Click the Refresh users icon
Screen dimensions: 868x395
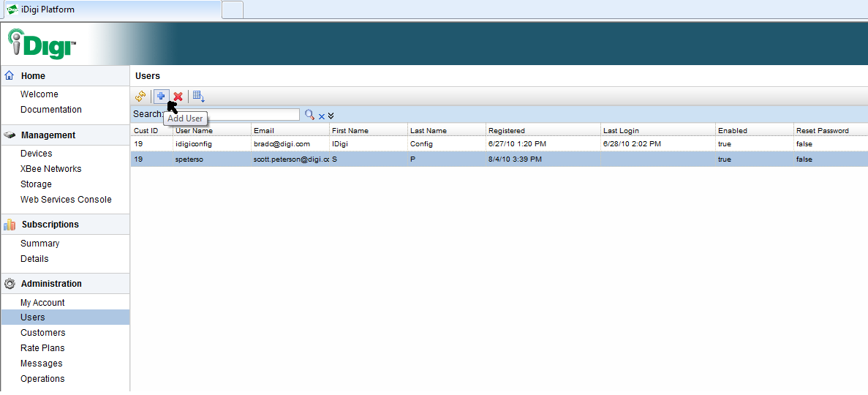(x=140, y=96)
